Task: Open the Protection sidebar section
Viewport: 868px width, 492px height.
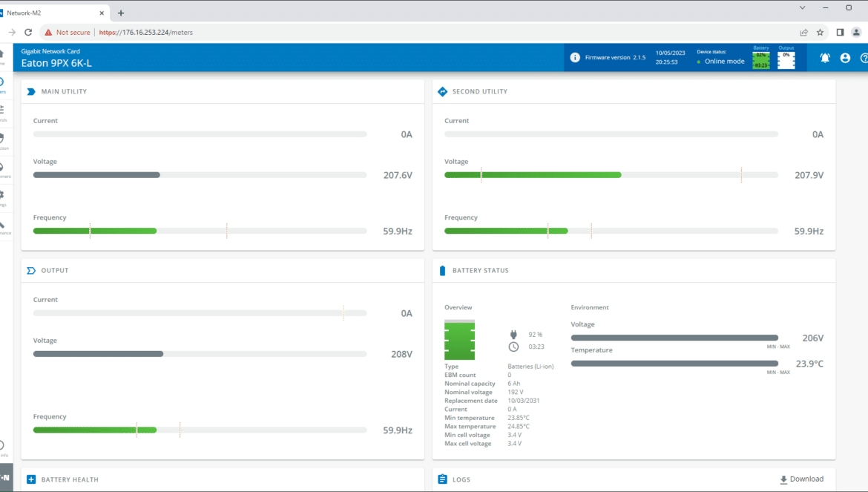Action: [x=3, y=140]
